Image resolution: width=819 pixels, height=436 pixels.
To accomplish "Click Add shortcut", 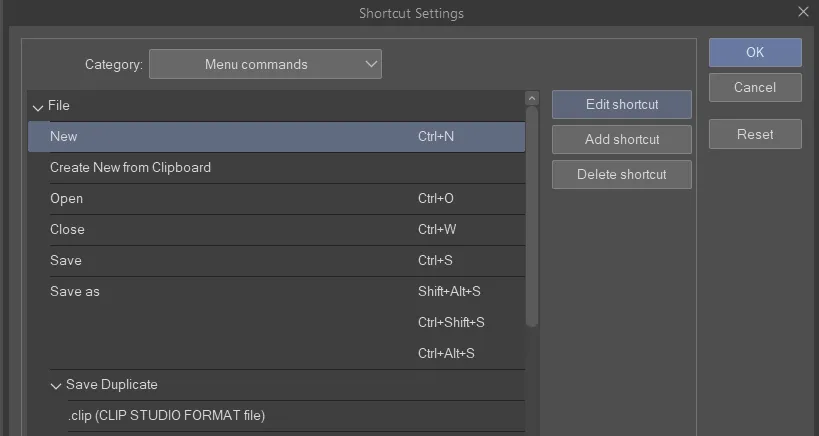I will click(x=621, y=139).
